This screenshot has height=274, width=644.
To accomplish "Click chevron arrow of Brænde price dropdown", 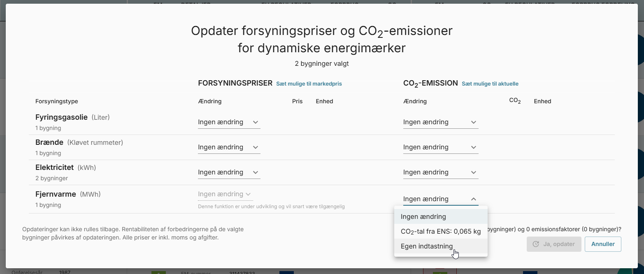I will 256,147.
